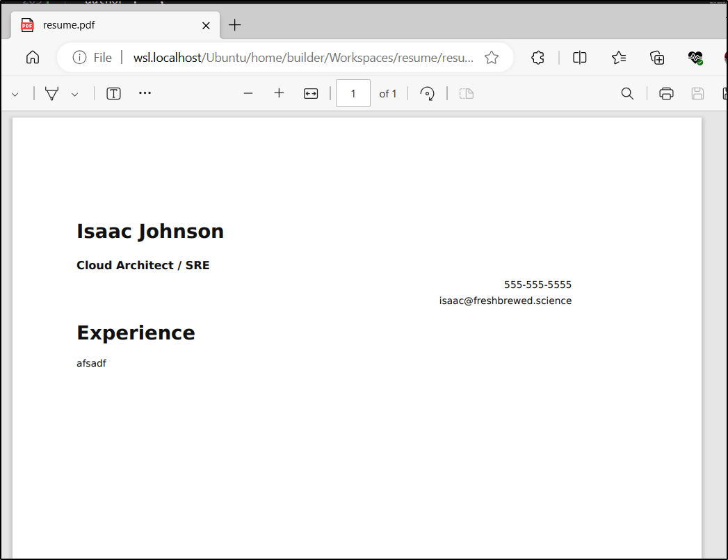Screen dimensions: 728x560
Task: Rotate the PDF page
Action: (x=427, y=94)
